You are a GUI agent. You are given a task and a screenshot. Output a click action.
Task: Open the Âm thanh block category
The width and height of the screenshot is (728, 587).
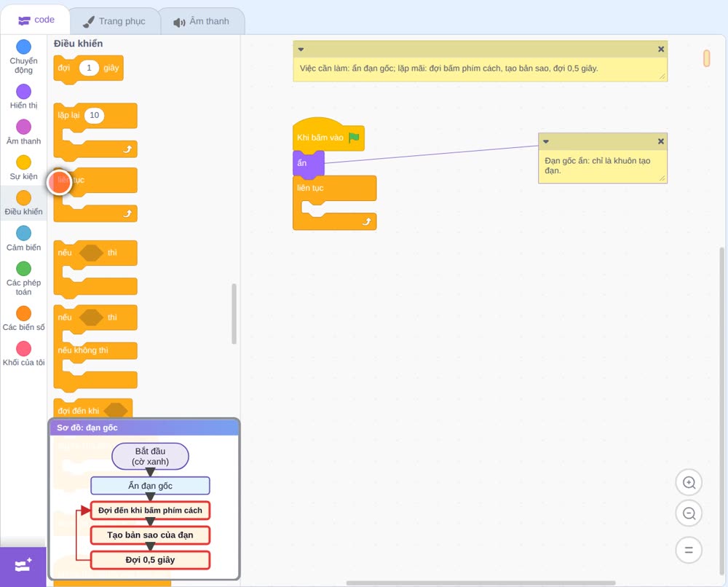23,132
